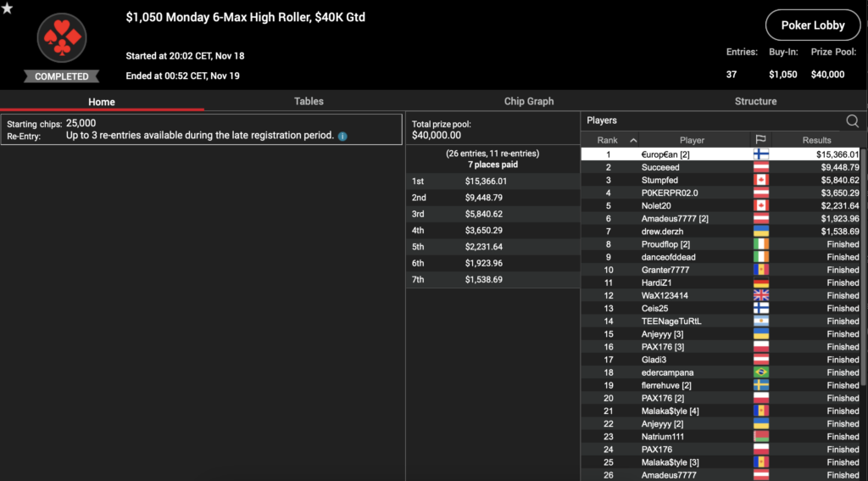Select the Home tab
The width and height of the screenshot is (868, 481).
[102, 101]
